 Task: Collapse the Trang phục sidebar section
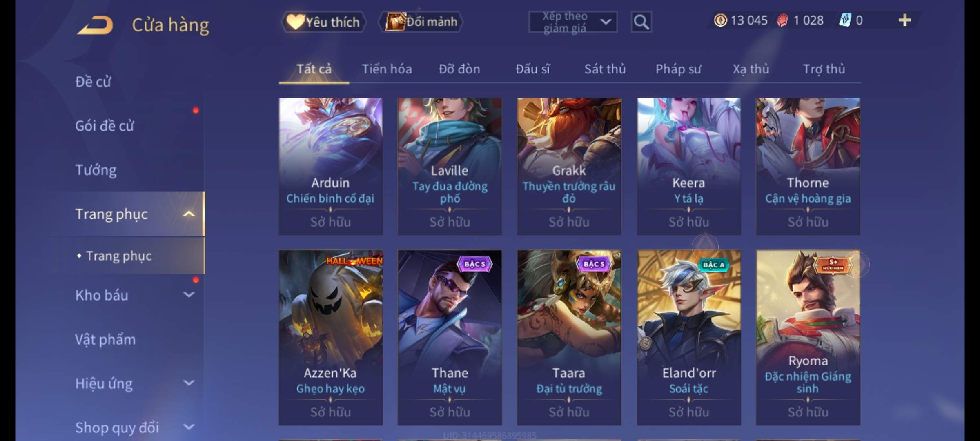pyautogui.click(x=188, y=214)
